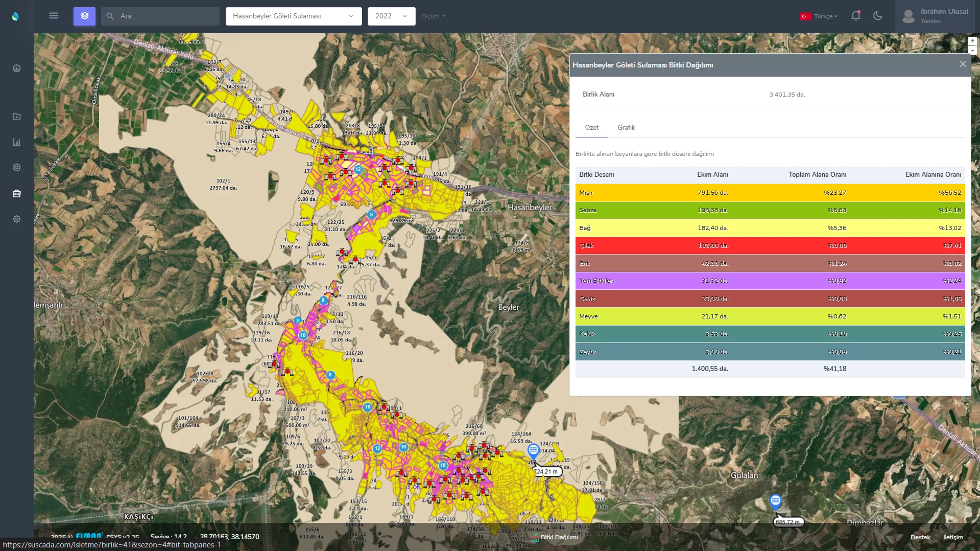Click the Destek link in footer
This screenshot has width=980, height=551.
click(x=920, y=537)
